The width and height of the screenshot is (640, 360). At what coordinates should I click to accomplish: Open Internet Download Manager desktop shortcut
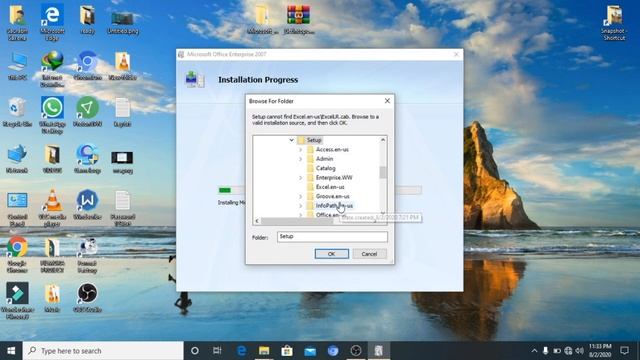(52, 69)
